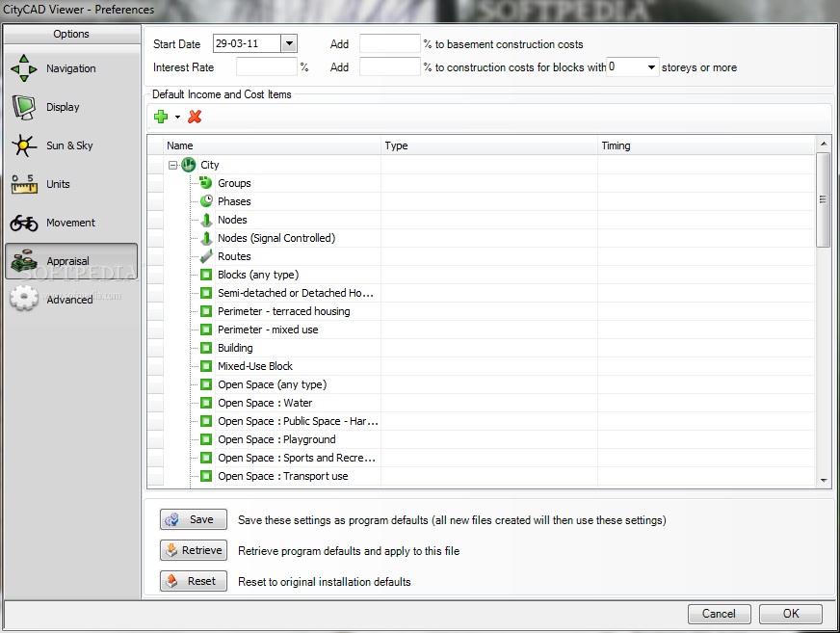Click the Cancel button
This screenshot has height=633, width=840.
pyautogui.click(x=719, y=614)
